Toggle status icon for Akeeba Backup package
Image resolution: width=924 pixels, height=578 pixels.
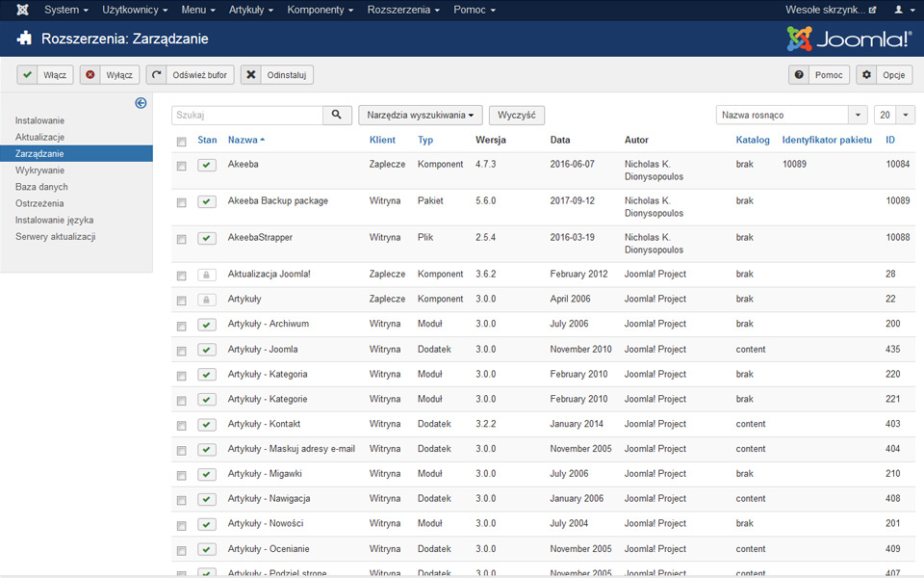coord(206,201)
